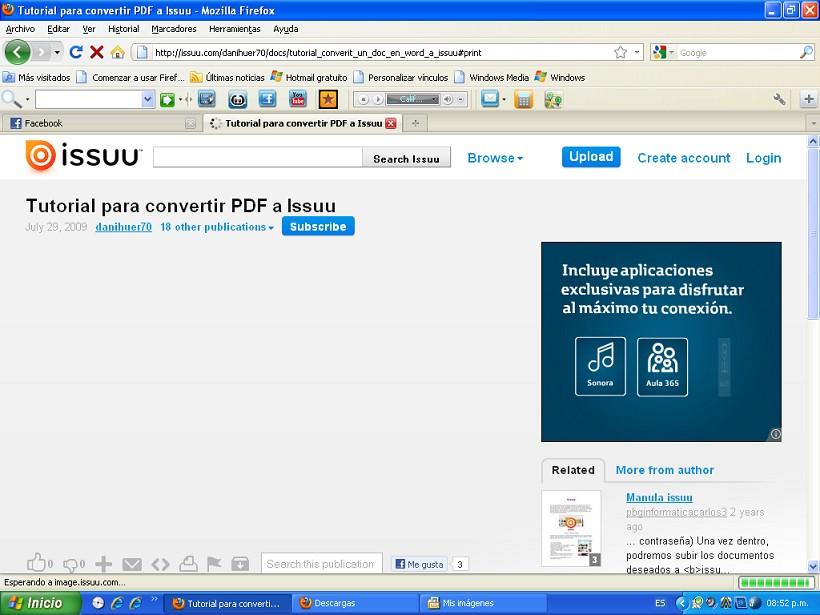
Task: Click the green Go arrow toolbar button
Action: click(x=167, y=99)
